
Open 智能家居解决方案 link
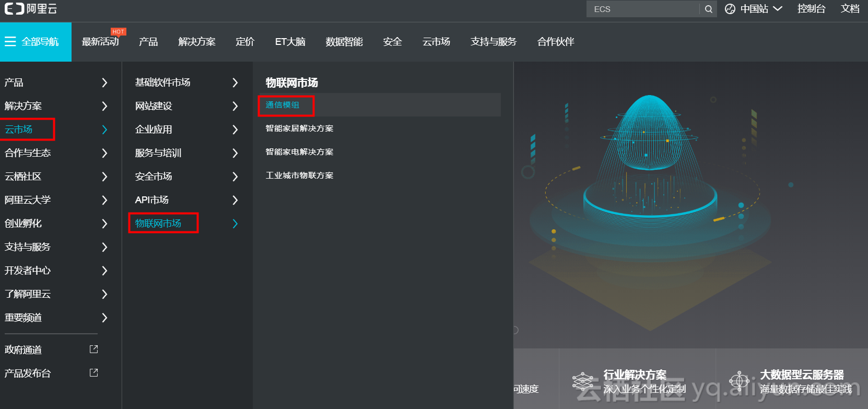299,128
